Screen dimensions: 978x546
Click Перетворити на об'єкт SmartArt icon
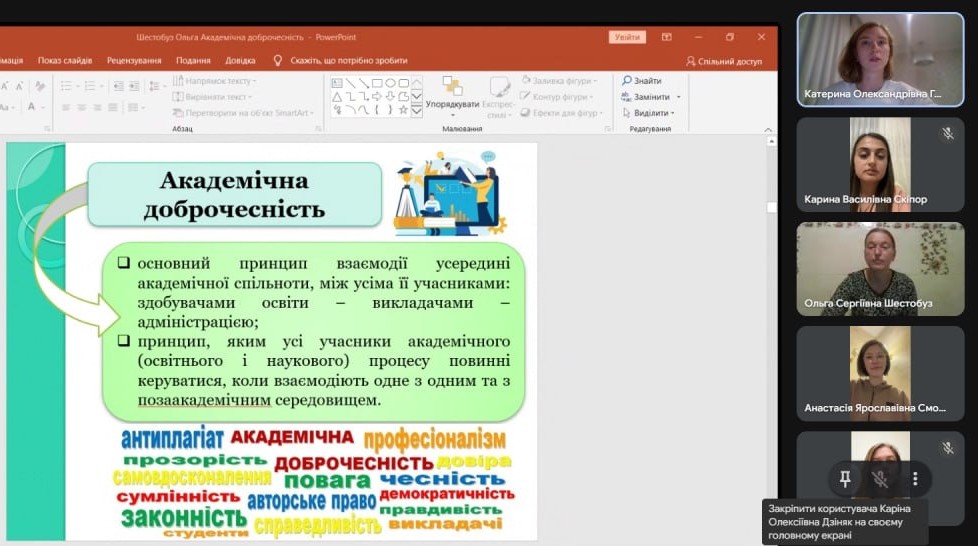(178, 113)
